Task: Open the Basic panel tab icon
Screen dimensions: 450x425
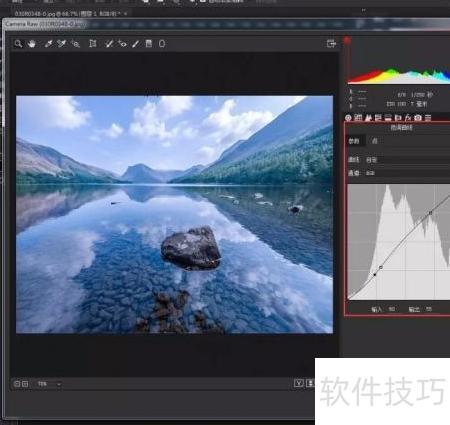Action: [x=348, y=118]
